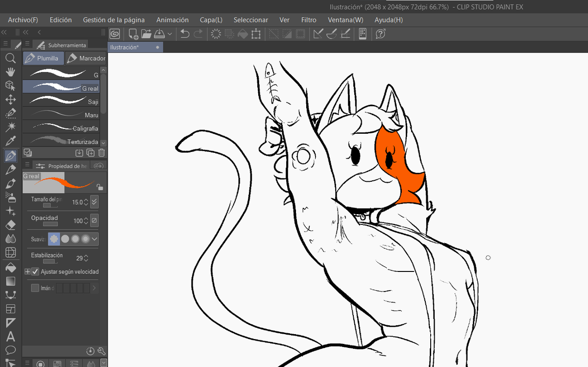Select the Object operation cube tool
Screen dimensions: 588x367
pyautogui.click(x=10, y=86)
